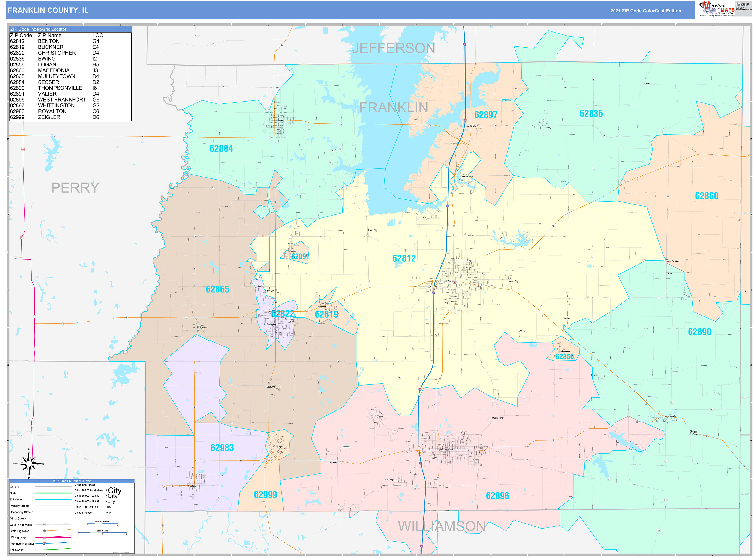
Task: Toggle the Secondary Streets legend entry
Action: point(21,512)
